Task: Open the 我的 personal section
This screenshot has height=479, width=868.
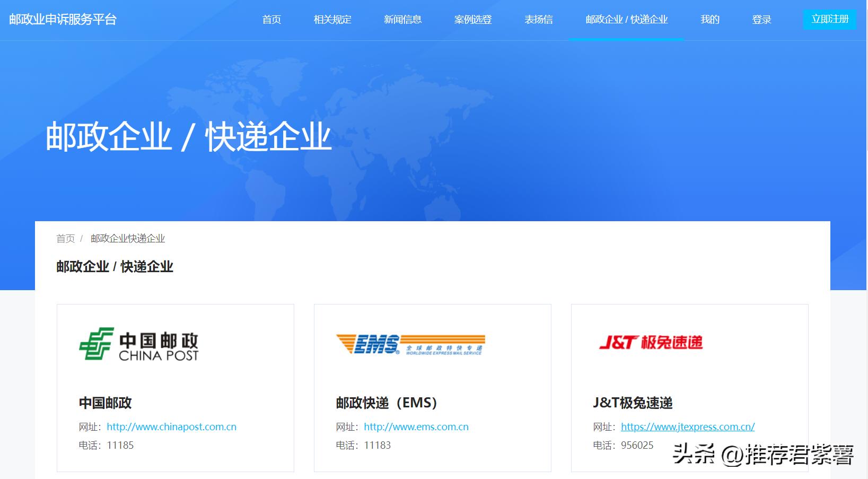Action: click(x=709, y=20)
